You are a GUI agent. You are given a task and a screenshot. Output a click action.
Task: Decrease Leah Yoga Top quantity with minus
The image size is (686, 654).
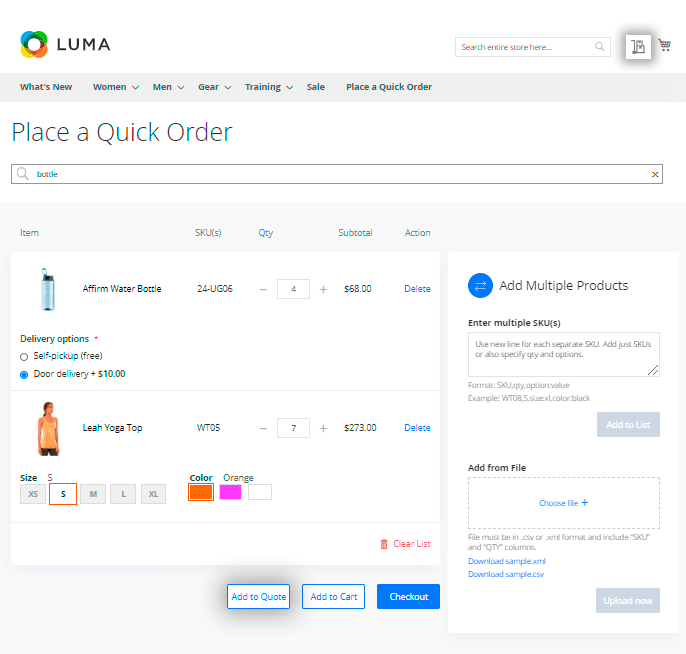click(263, 428)
